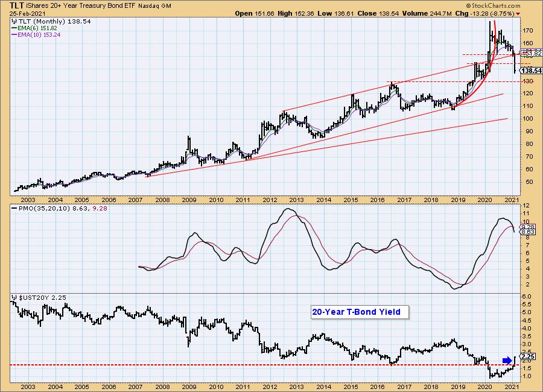Screen dimensions: 543x392
Task: Click the 6.0 label on the yield axis
Action: click(526, 297)
